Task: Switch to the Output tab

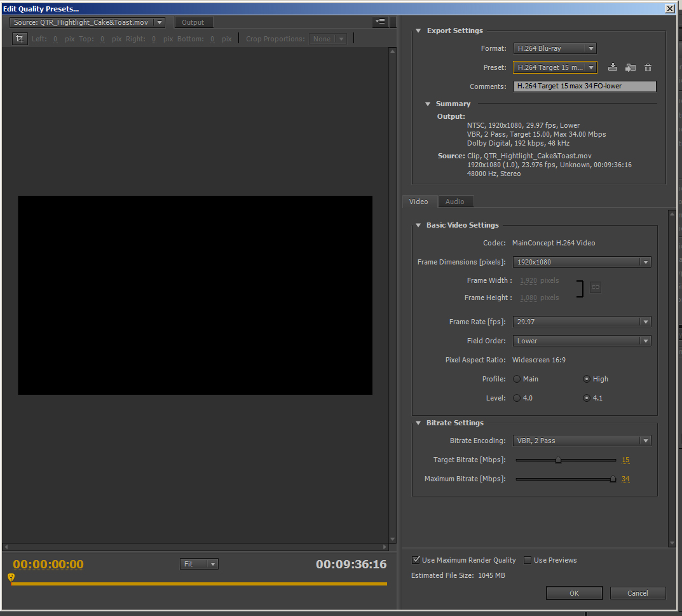Action: 193,22
